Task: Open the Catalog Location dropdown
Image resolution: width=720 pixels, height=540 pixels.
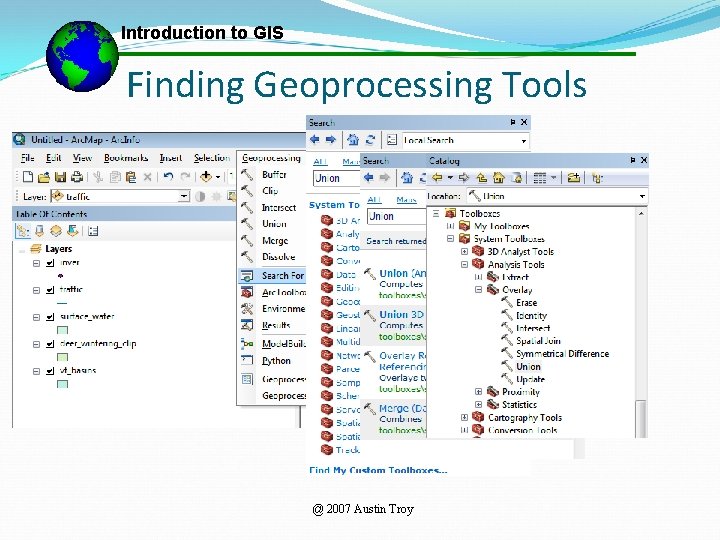Action: [x=642, y=197]
